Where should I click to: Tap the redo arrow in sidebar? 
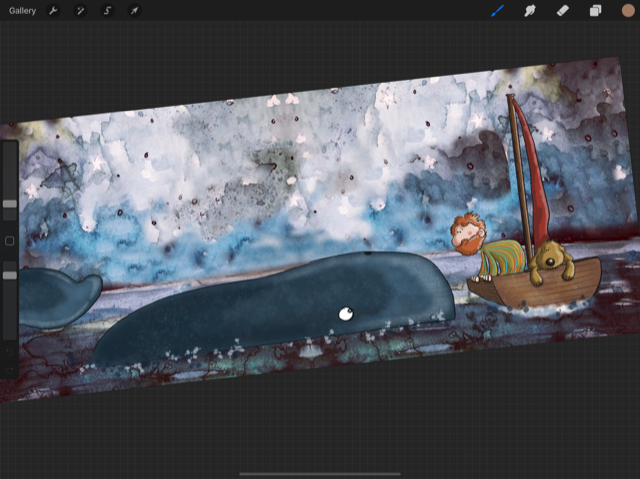(10, 370)
